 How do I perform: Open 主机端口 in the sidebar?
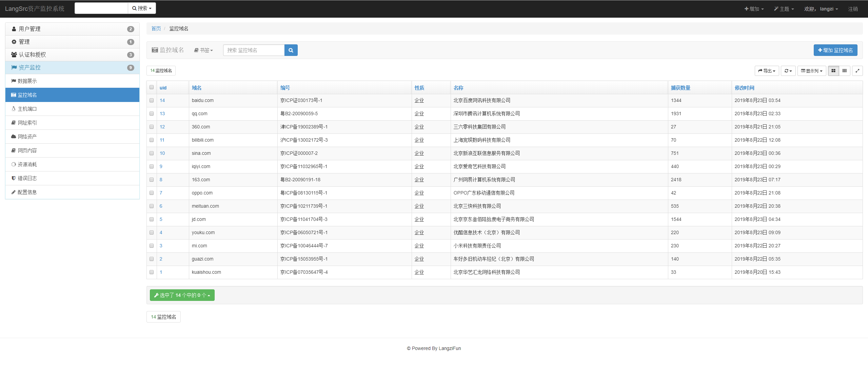click(x=27, y=109)
